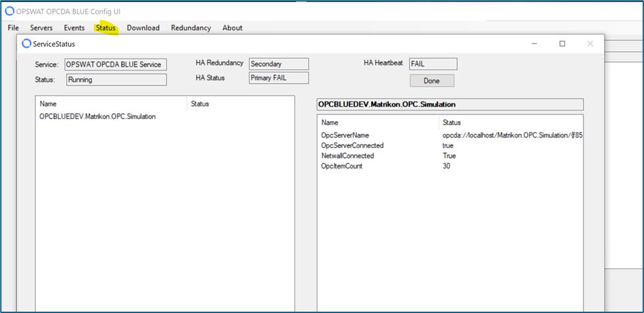
Task: Select the OpcServerName row
Action: coord(345,135)
